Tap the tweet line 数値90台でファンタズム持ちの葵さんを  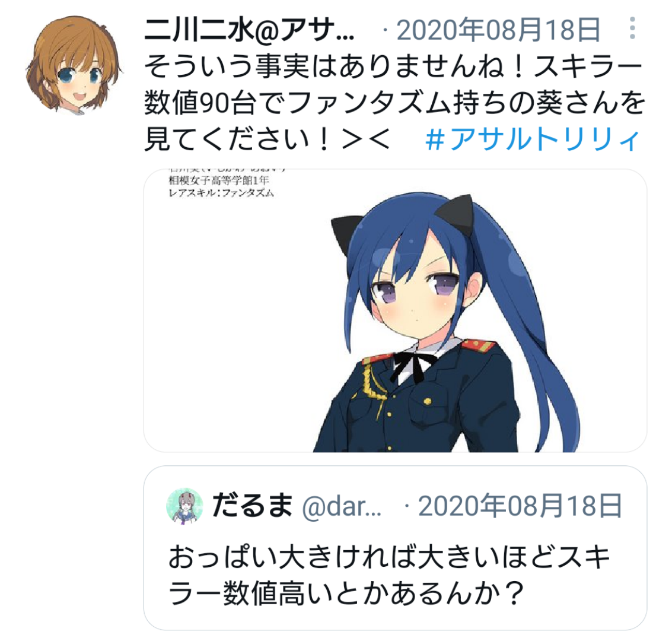click(394, 103)
